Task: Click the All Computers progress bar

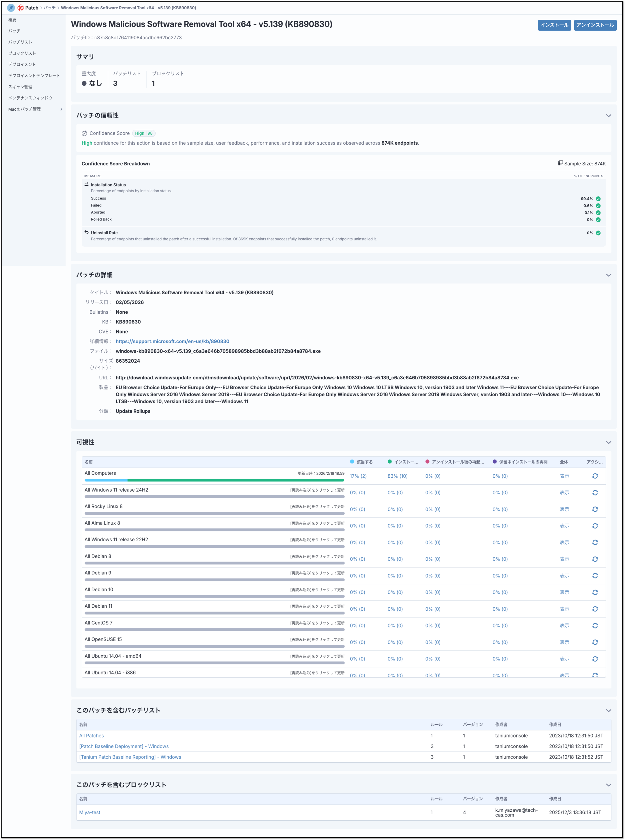Action: [214, 480]
